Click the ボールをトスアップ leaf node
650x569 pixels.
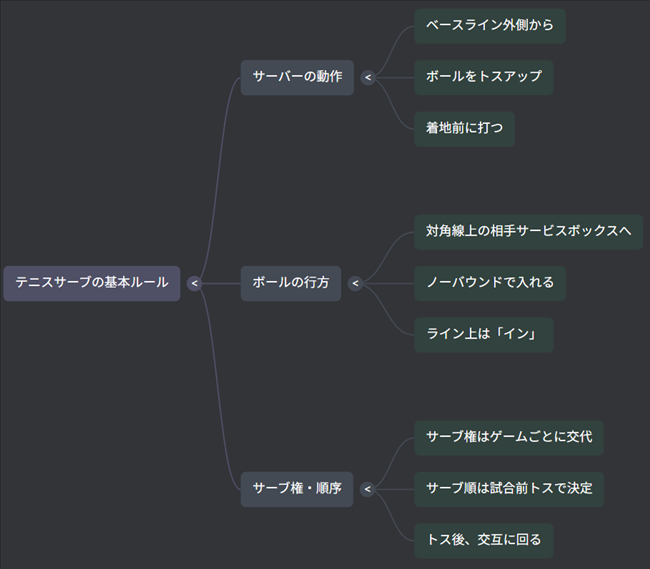coord(483,77)
